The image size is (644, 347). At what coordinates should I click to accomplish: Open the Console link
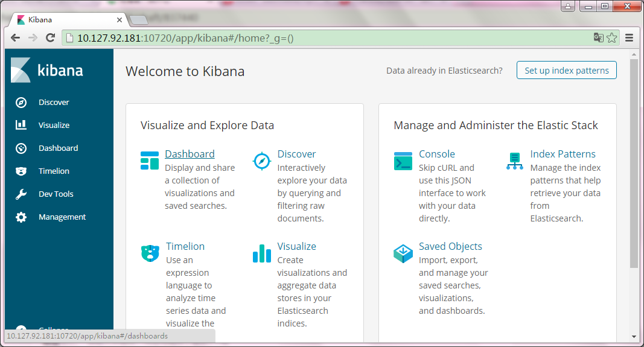tap(437, 154)
